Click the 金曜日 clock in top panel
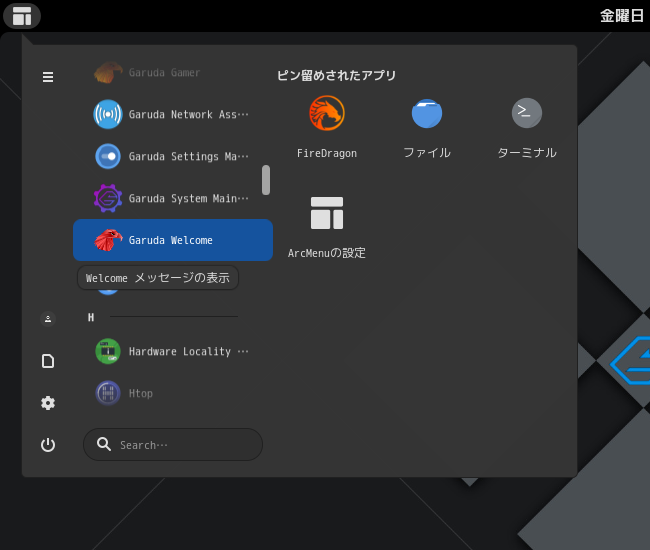Image resolution: width=650 pixels, height=550 pixels. coord(622,16)
